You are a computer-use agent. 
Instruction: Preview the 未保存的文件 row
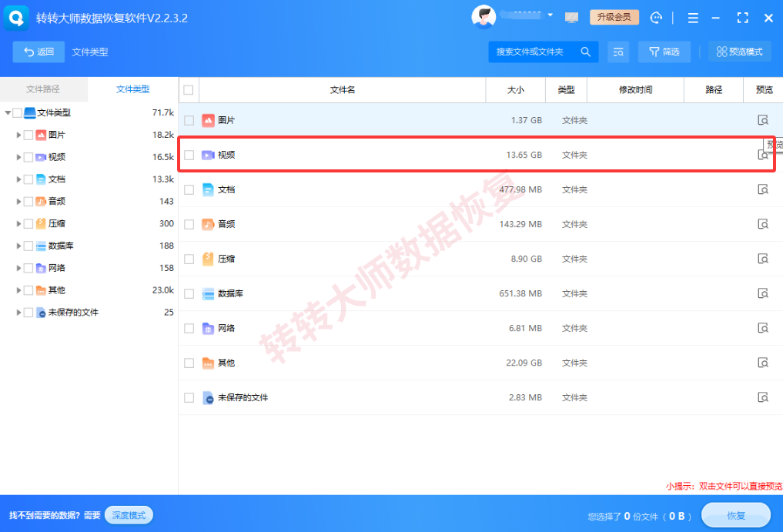[763, 397]
